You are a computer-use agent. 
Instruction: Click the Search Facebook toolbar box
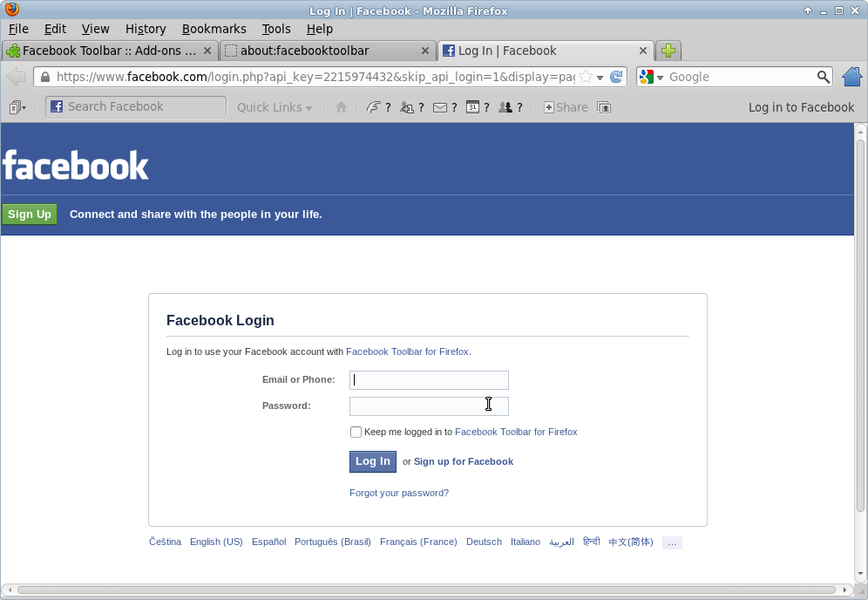coord(136,107)
